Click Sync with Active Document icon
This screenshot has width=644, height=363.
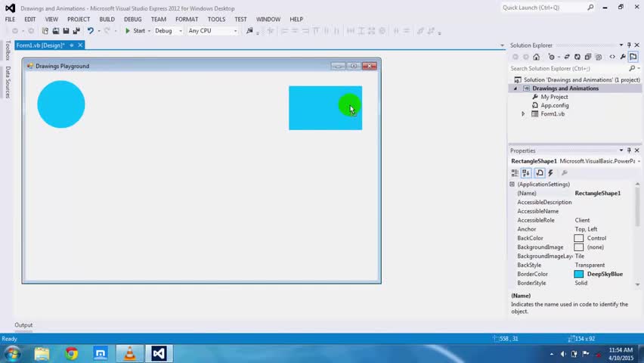pyautogui.click(x=567, y=57)
